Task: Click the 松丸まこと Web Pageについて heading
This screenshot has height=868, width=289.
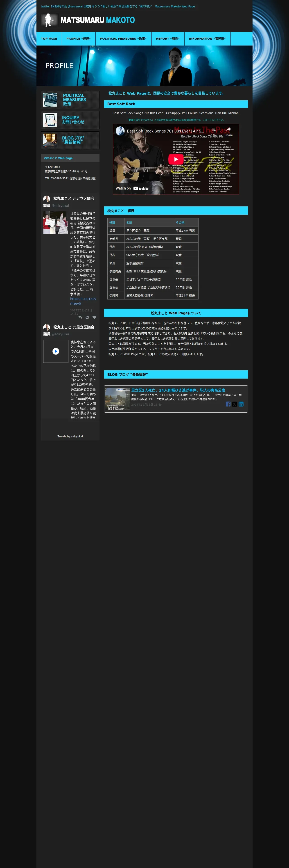Action: 176,313
